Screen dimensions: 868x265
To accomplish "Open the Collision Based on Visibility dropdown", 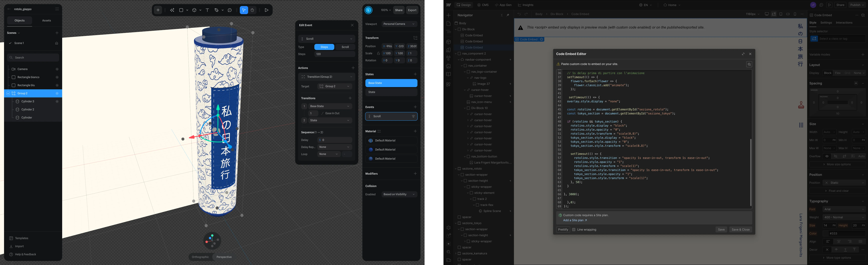I will 399,194.
